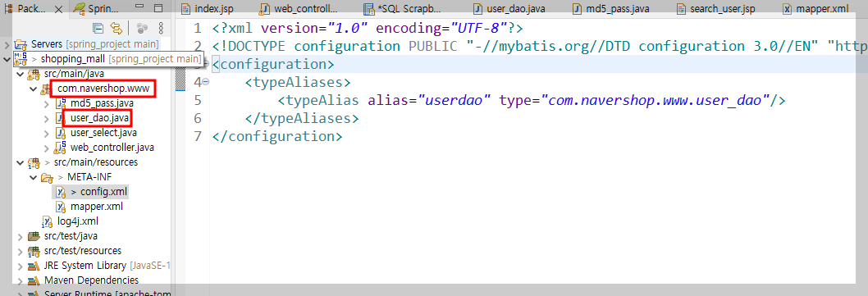Viewport: 868px width, 296px height.
Task: Close the Package Explorer tab
Action: pos(60,9)
